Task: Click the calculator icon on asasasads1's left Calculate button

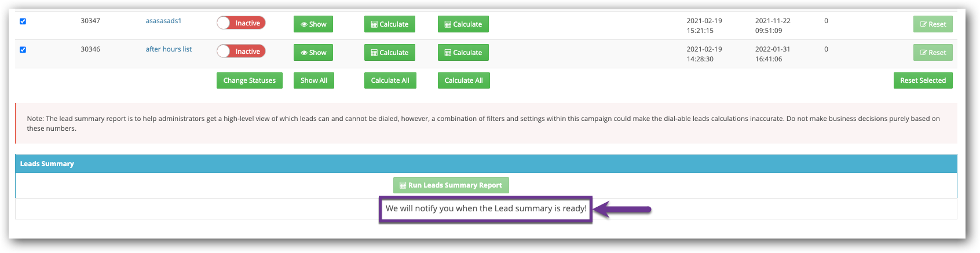Action: point(374,24)
